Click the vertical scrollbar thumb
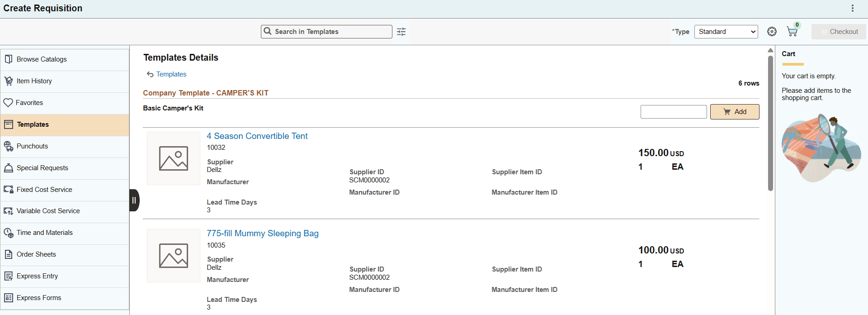 (770, 123)
